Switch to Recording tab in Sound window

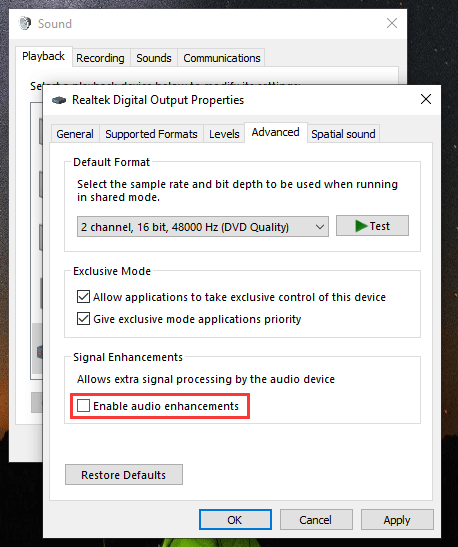[x=100, y=58]
